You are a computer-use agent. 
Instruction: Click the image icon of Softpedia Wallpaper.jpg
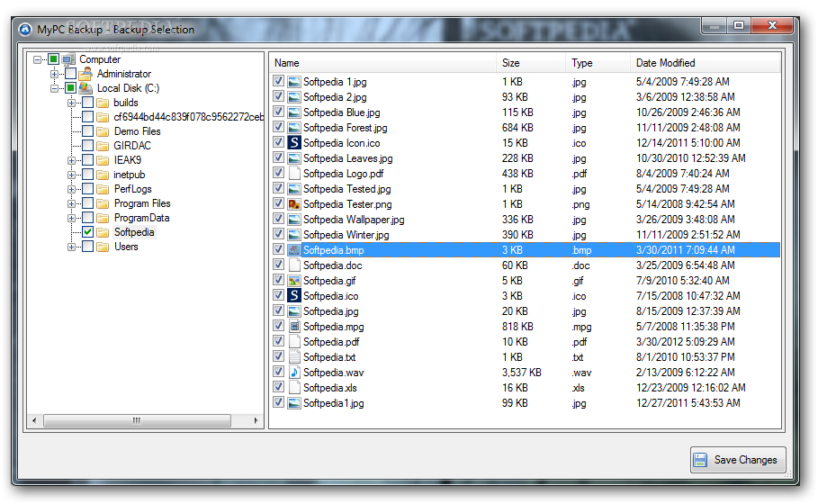pyautogui.click(x=294, y=220)
